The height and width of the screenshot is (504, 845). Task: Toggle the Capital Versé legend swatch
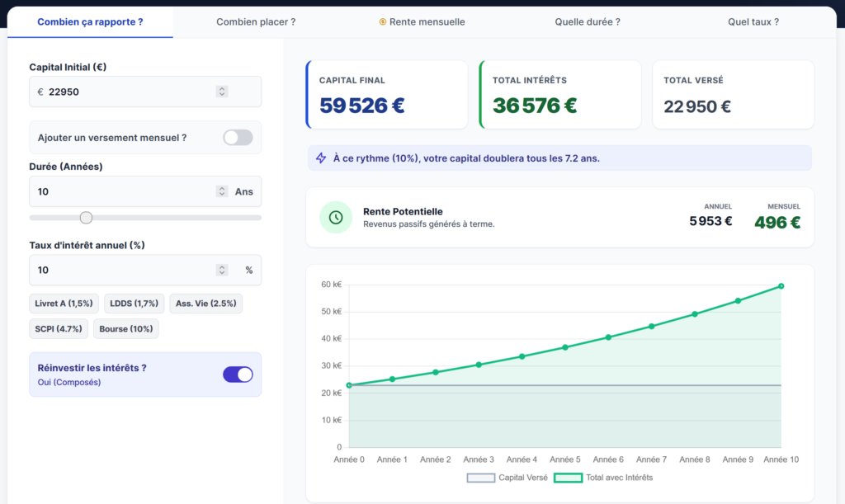[x=481, y=478]
